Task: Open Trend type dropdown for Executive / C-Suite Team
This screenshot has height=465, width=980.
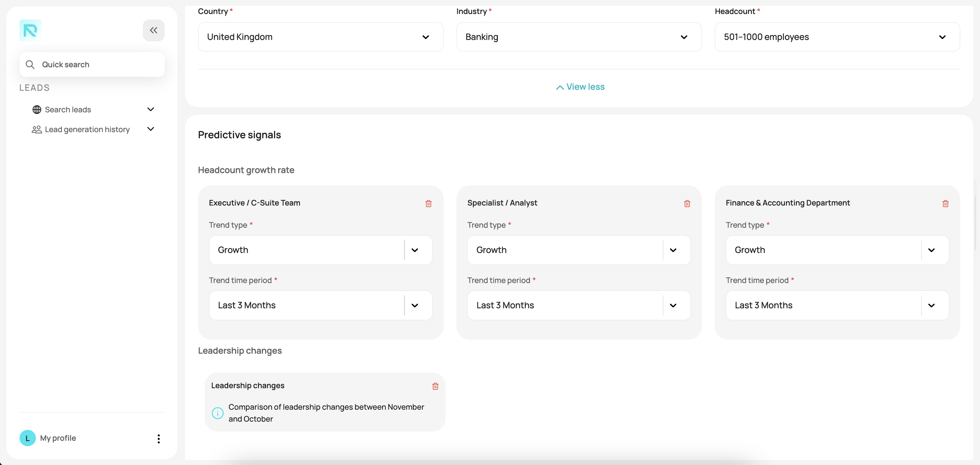Action: click(x=320, y=250)
